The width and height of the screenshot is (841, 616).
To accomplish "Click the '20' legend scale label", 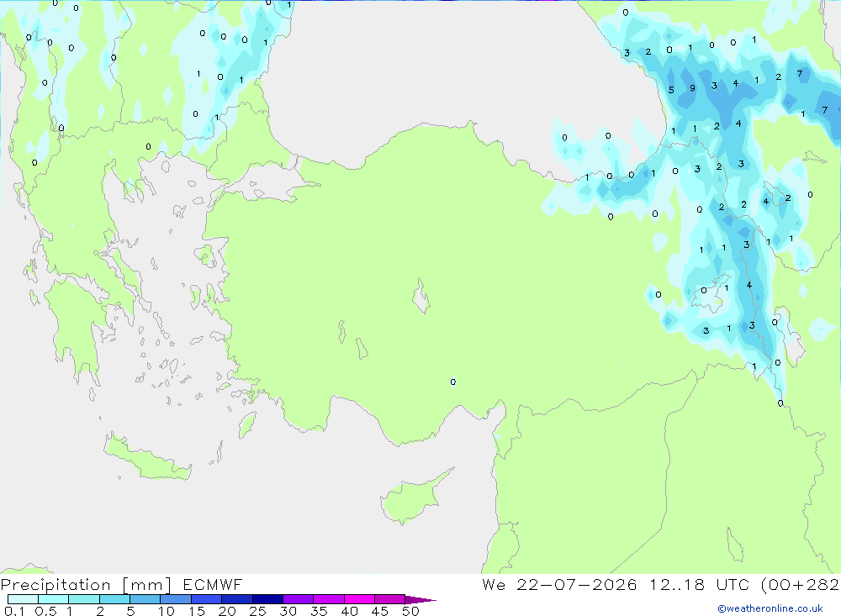I will 227,611.
